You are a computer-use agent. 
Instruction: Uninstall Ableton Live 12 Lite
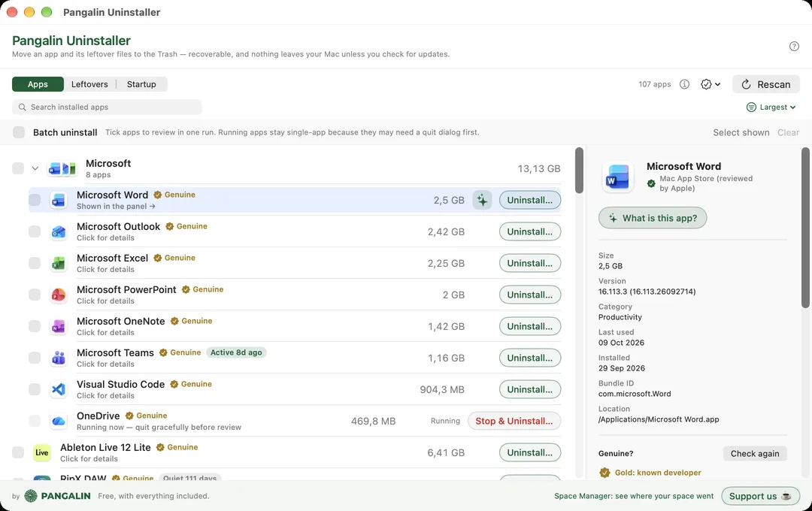pos(530,452)
